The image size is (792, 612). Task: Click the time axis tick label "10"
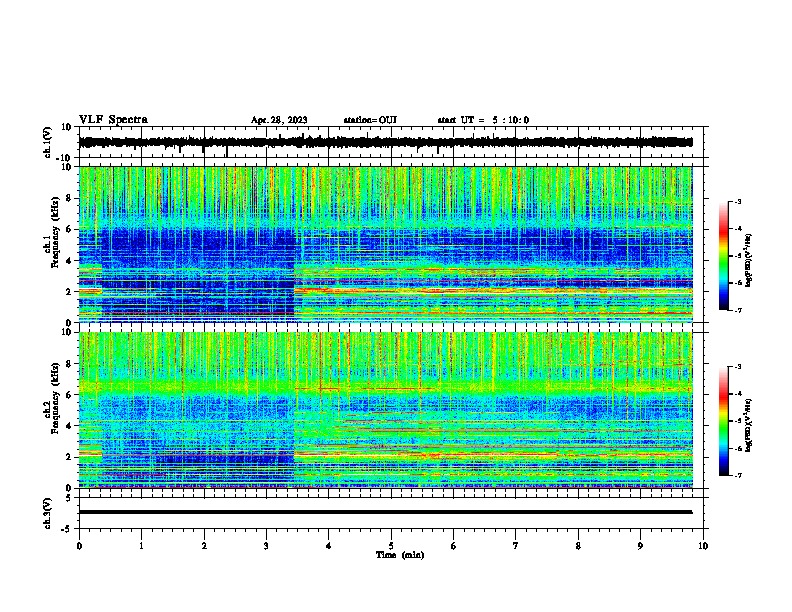(x=703, y=546)
